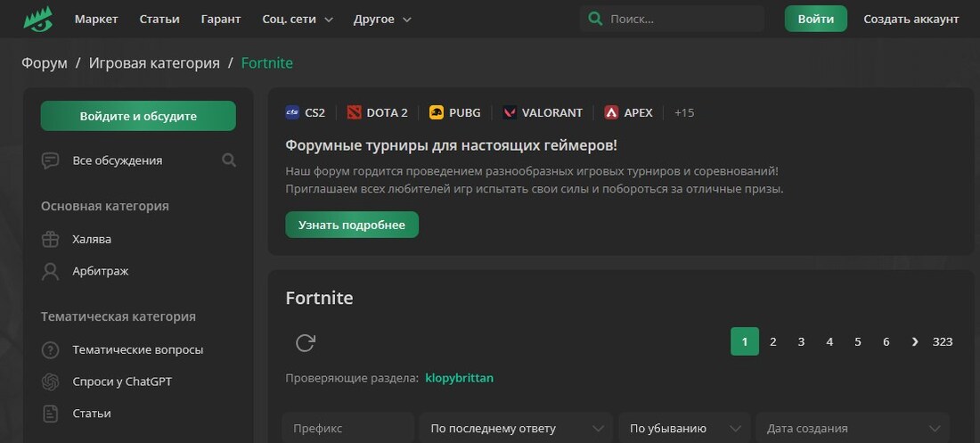Click the DOTA 2 tournament label
Viewport: 980px width, 443px height.
387,112
